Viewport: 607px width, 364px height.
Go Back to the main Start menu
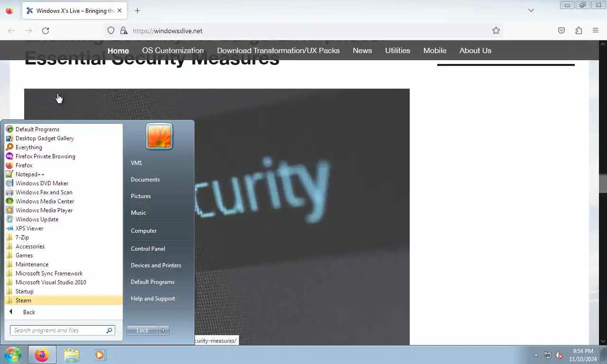click(x=64, y=312)
